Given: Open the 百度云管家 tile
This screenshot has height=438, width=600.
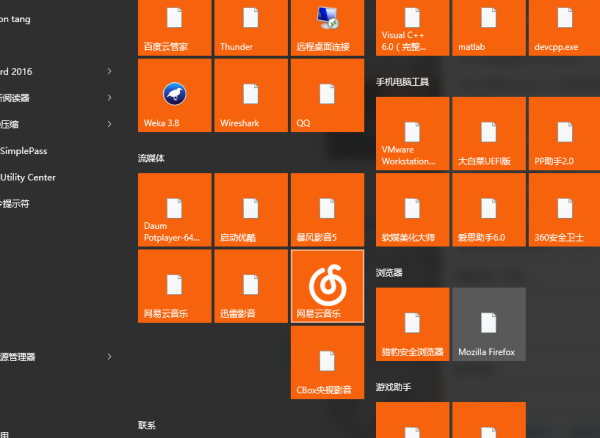Looking at the screenshot, I should [x=174, y=28].
